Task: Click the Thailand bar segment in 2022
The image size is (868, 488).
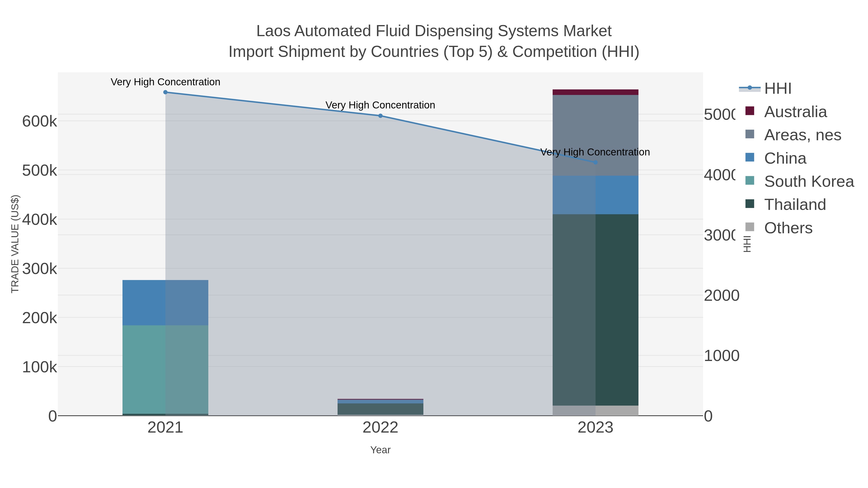Action: (380, 409)
